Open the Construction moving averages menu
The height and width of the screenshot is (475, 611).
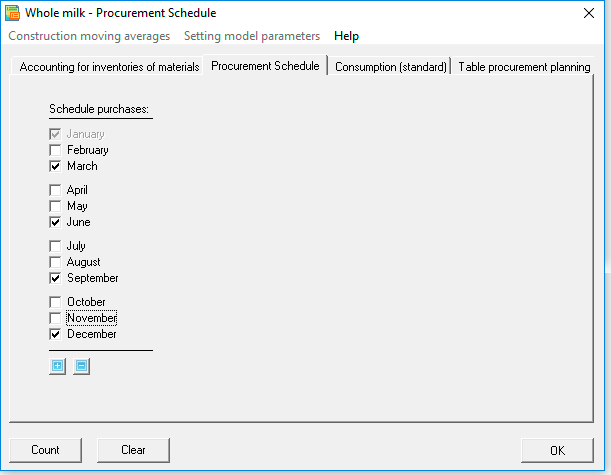click(x=89, y=36)
